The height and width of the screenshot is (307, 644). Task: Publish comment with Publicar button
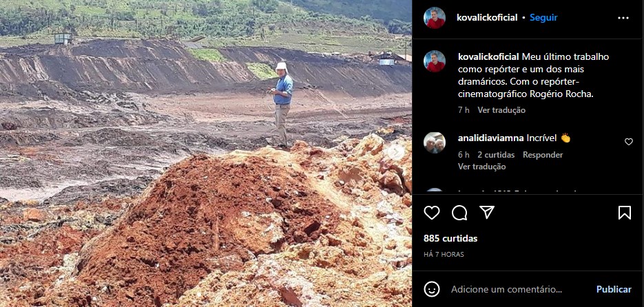click(614, 289)
